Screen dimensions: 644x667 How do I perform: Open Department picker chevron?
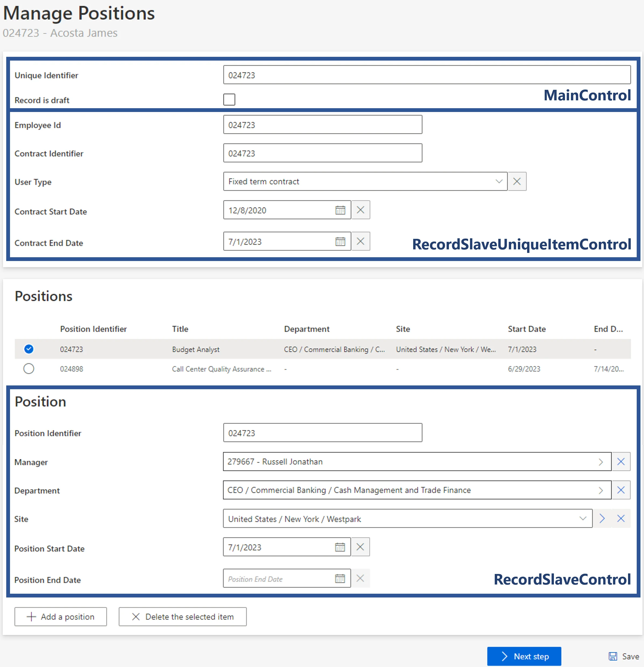(601, 490)
